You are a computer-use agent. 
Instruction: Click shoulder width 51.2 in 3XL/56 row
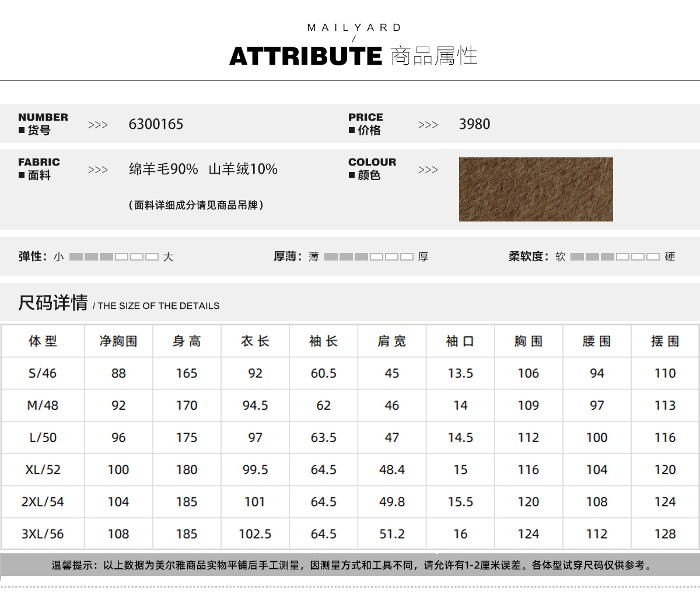click(x=391, y=533)
